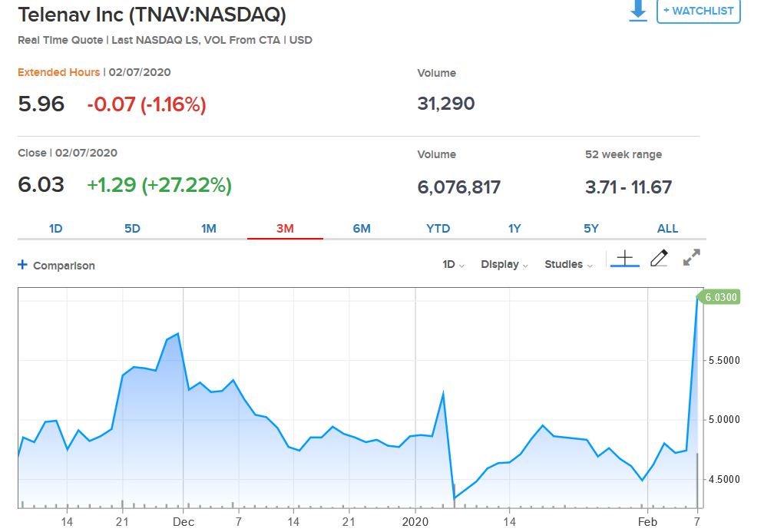Viewport: 764px width, 532px height.
Task: Open the 1D interval dropdown
Action: pos(453,265)
